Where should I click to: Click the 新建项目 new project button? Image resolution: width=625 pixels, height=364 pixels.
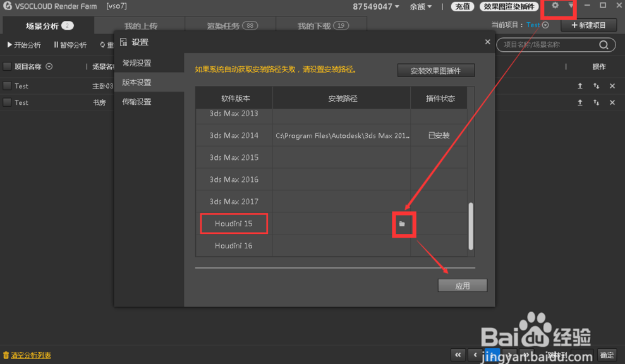589,25
